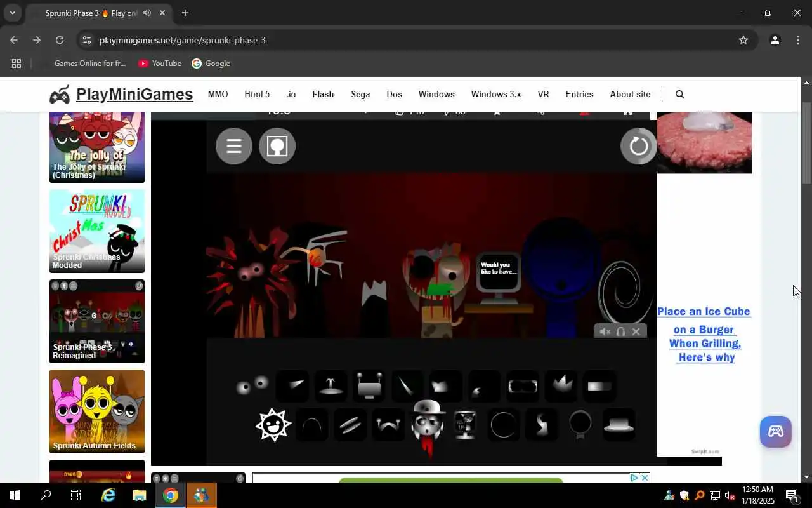812x508 pixels.
Task: Click the PlayMiniGames logo link
Action: [121, 94]
